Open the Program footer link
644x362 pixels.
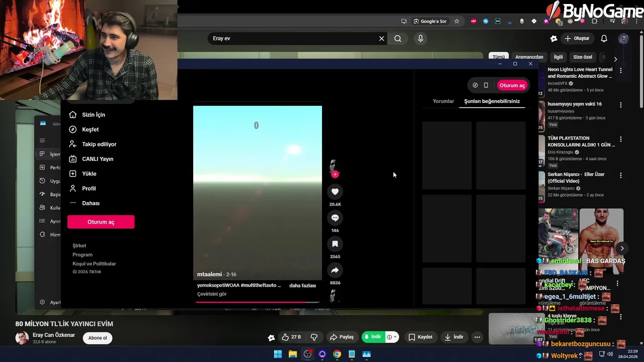pyautogui.click(x=83, y=255)
